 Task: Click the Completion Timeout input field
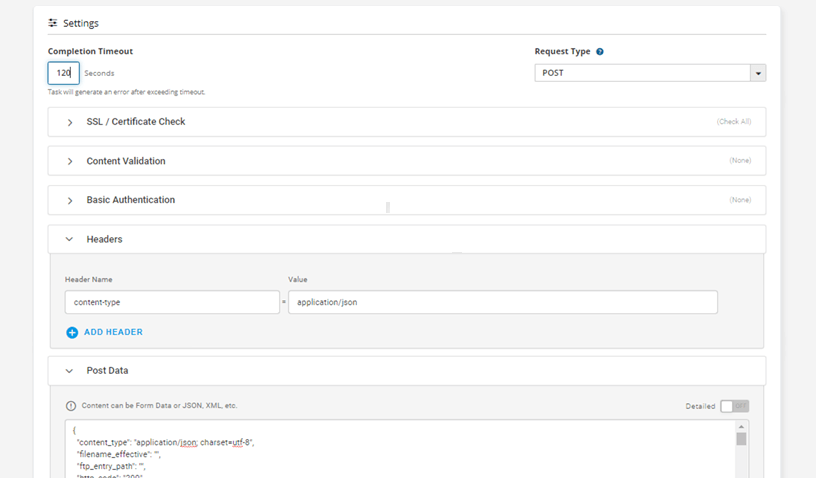pos(63,73)
